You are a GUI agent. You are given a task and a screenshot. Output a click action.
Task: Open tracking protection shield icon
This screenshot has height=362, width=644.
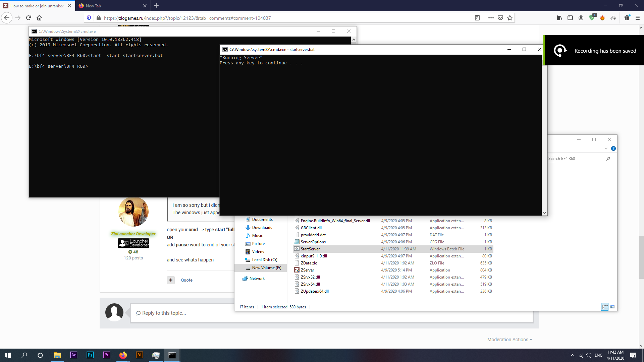(89, 18)
